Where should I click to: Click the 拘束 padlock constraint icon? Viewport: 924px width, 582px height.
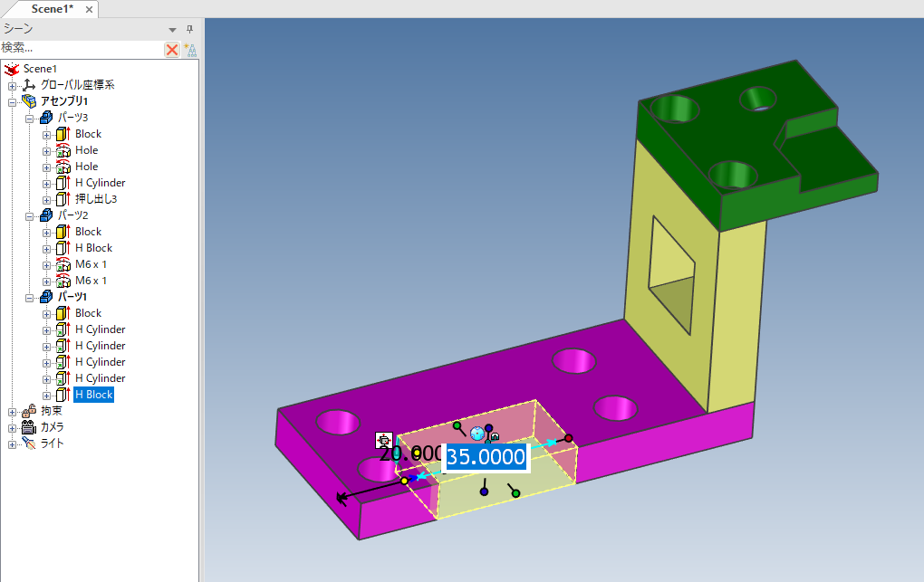click(x=29, y=411)
